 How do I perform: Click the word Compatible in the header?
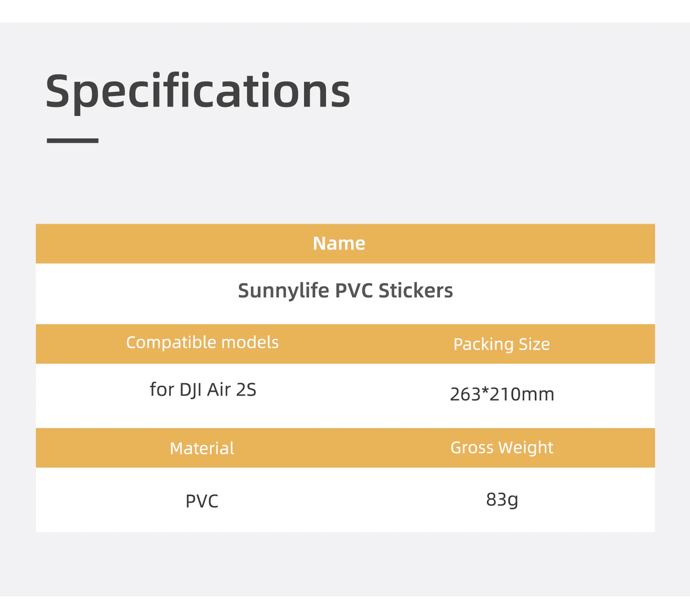pyautogui.click(x=171, y=343)
